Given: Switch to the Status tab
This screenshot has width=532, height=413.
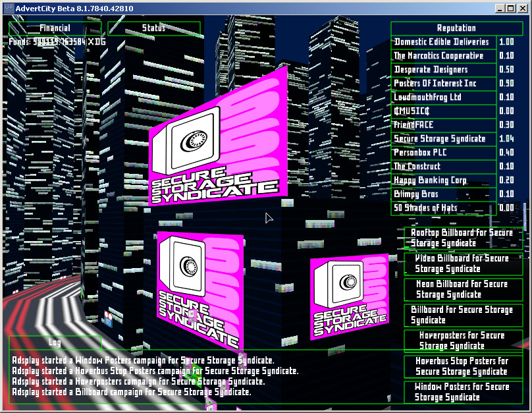Looking at the screenshot, I should tap(153, 28).
